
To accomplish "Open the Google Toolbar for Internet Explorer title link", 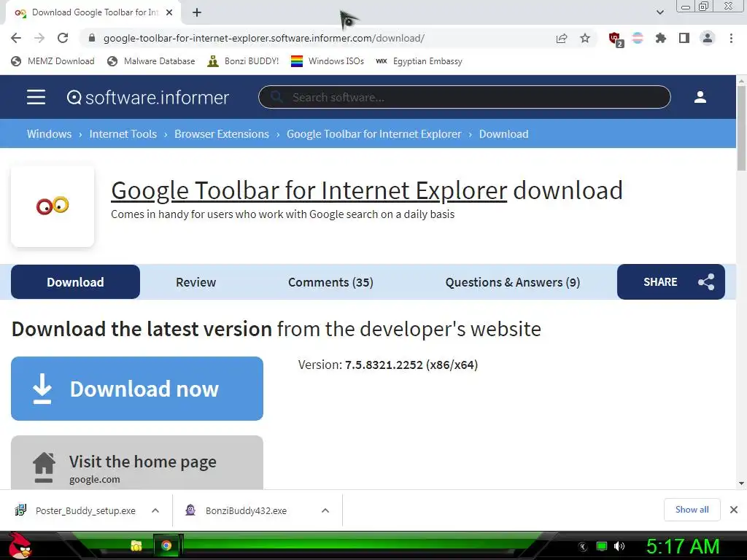I will coord(309,190).
